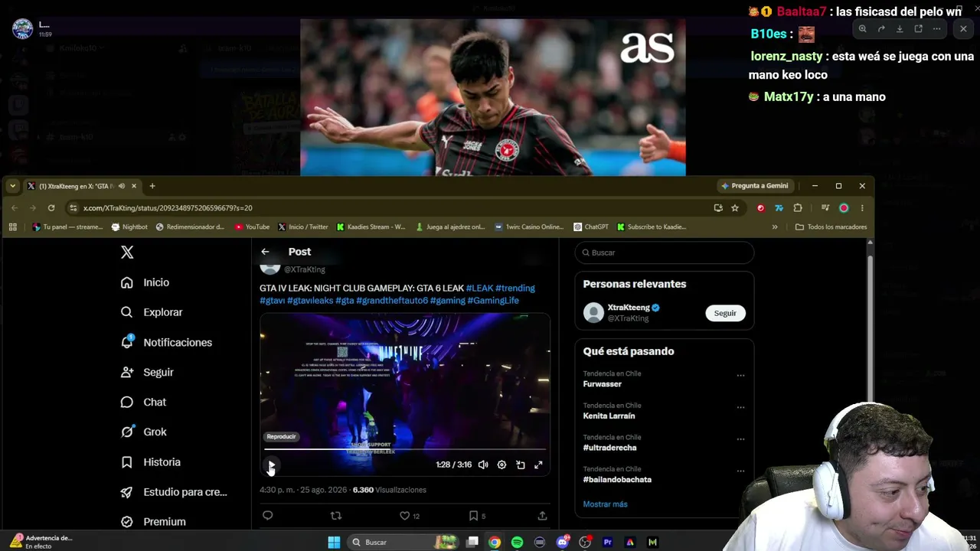Bookmark this page with the star icon
This screenshot has width=980, height=551.
(x=735, y=207)
